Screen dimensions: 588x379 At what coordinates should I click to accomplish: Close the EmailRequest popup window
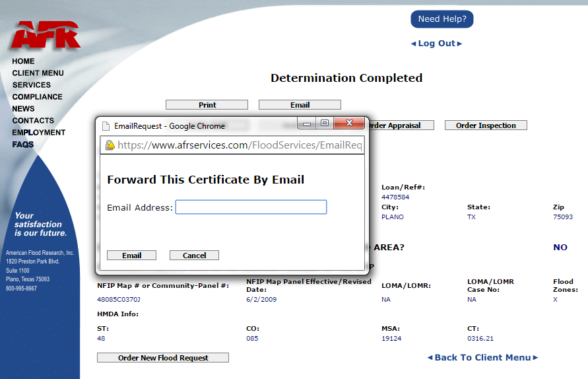click(x=349, y=123)
